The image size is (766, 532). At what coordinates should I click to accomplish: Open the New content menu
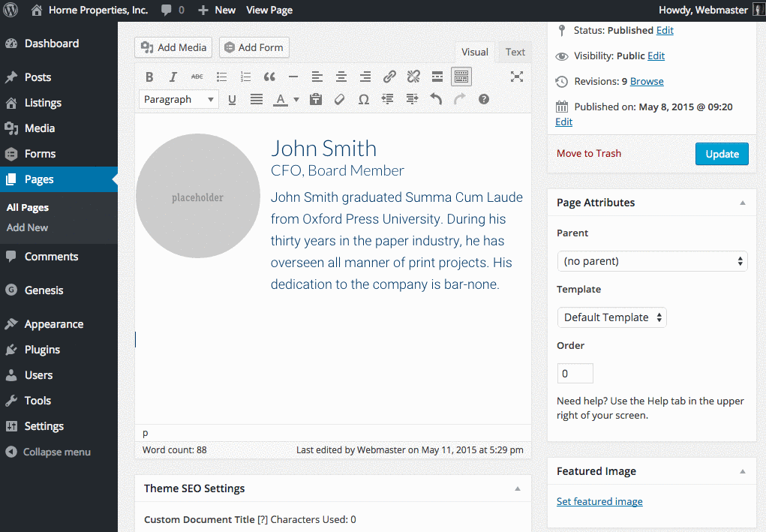coord(217,10)
